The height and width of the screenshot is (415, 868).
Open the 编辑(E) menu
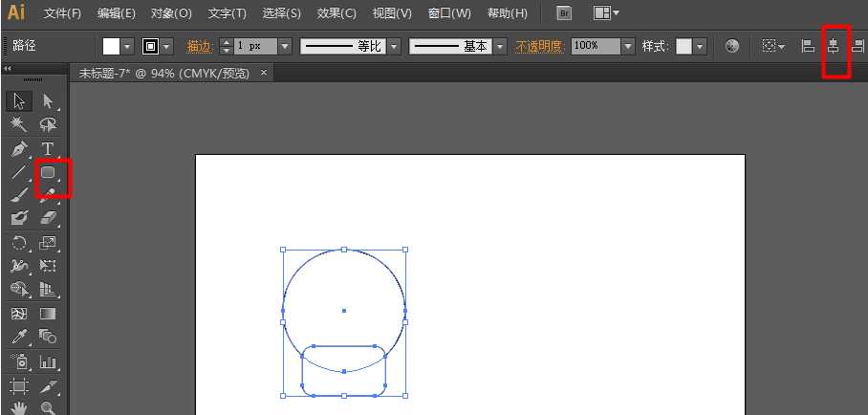(x=117, y=13)
